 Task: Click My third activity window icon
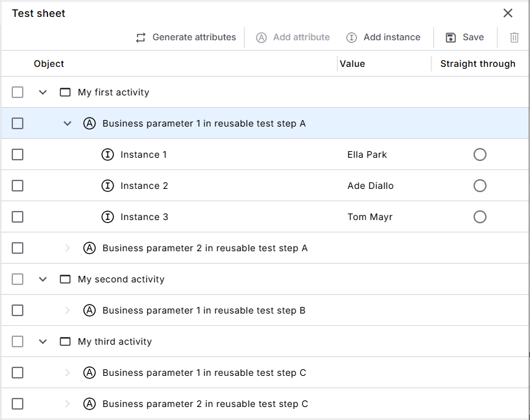[66, 341]
